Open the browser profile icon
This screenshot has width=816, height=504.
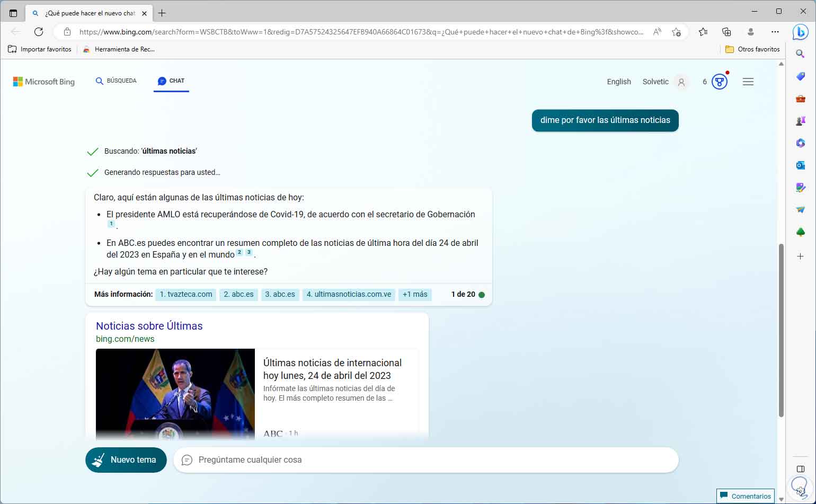(x=751, y=32)
